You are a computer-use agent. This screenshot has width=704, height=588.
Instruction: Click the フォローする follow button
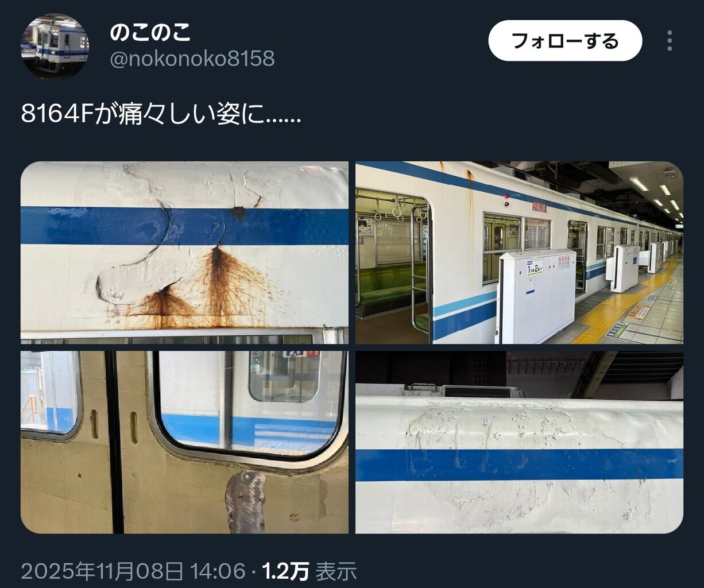pos(565,41)
